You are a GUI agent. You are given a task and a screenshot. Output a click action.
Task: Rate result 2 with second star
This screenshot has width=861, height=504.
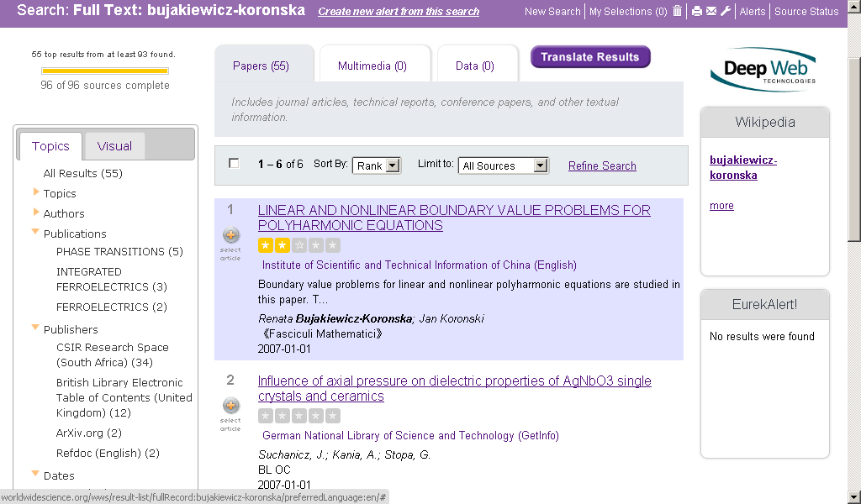[x=283, y=416]
